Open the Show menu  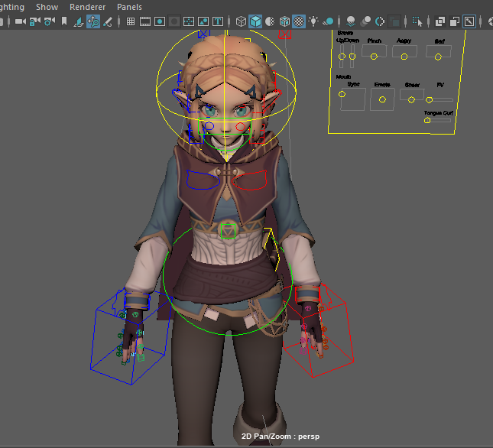47,7
